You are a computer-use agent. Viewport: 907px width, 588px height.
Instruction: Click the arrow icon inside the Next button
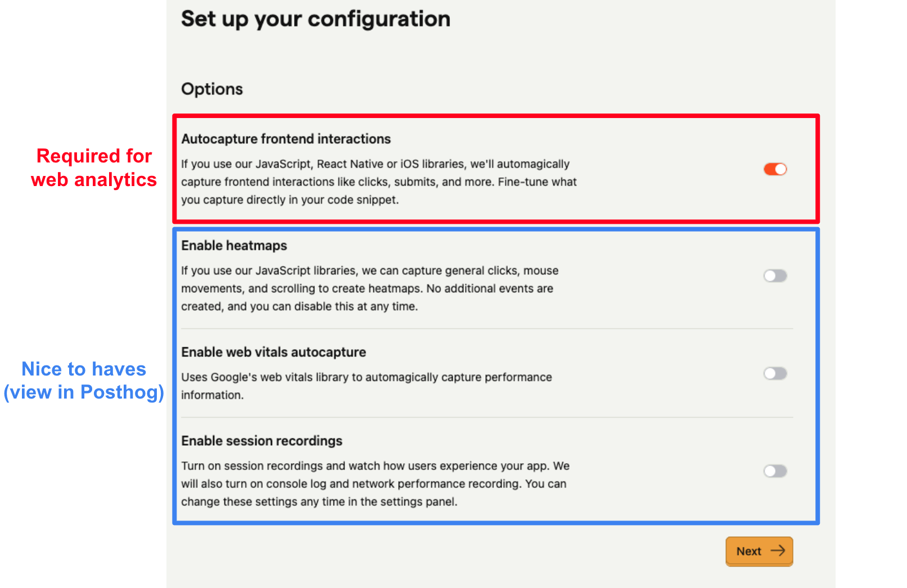(778, 551)
